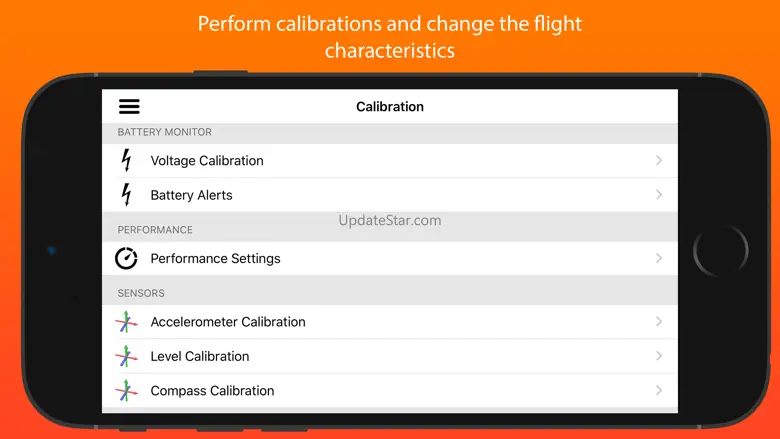Image resolution: width=780 pixels, height=439 pixels.
Task: Tap the Accelerometer Calibration chevron arrow
Action: 659,322
